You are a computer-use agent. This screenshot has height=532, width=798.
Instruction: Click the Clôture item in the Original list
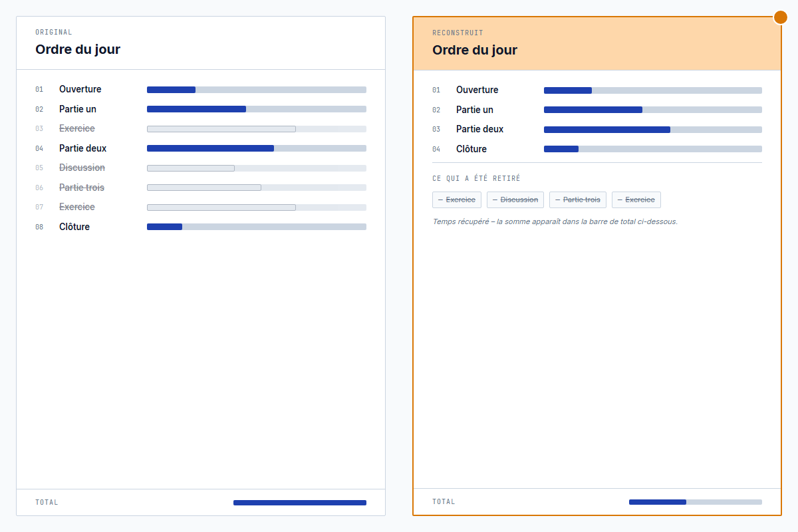tap(74, 227)
